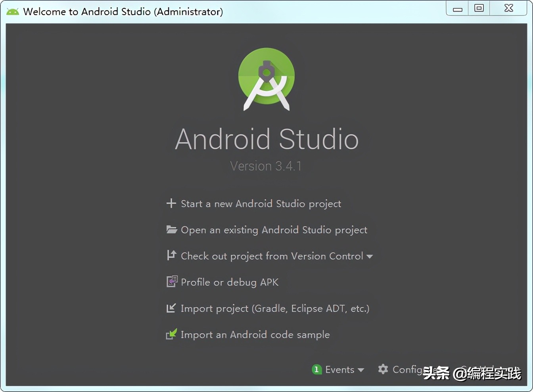Click the plus icon for new project

click(x=171, y=203)
